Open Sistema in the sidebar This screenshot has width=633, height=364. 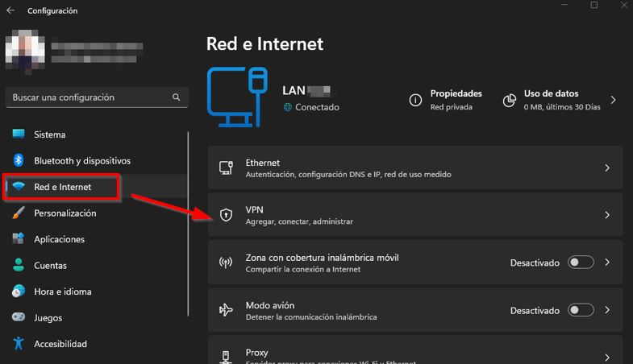50,134
